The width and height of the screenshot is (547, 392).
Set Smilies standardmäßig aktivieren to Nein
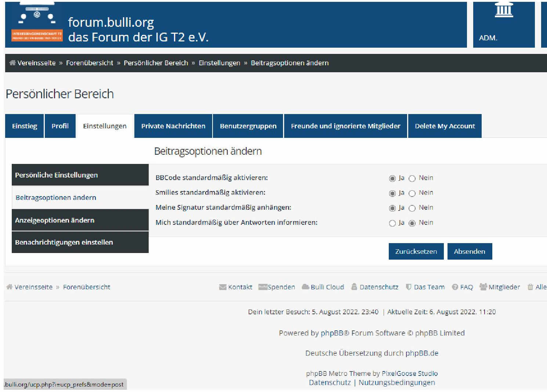click(412, 193)
